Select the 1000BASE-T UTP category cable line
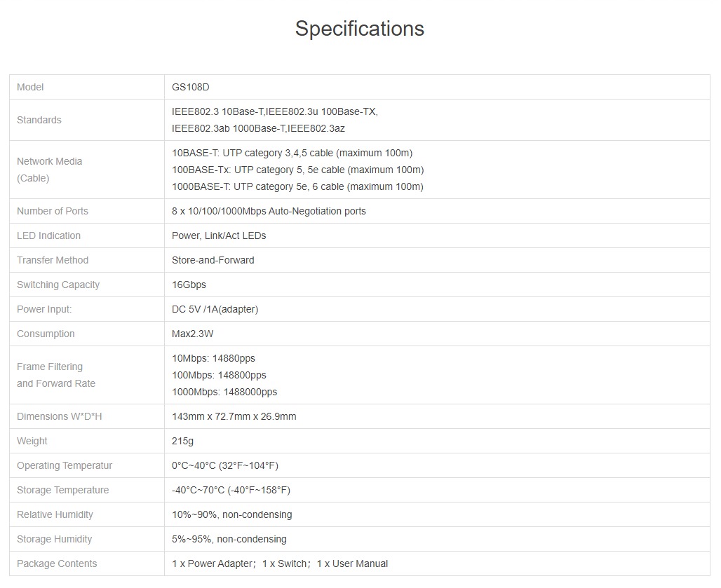Image resolution: width=721 pixels, height=588 pixels. coord(297,186)
